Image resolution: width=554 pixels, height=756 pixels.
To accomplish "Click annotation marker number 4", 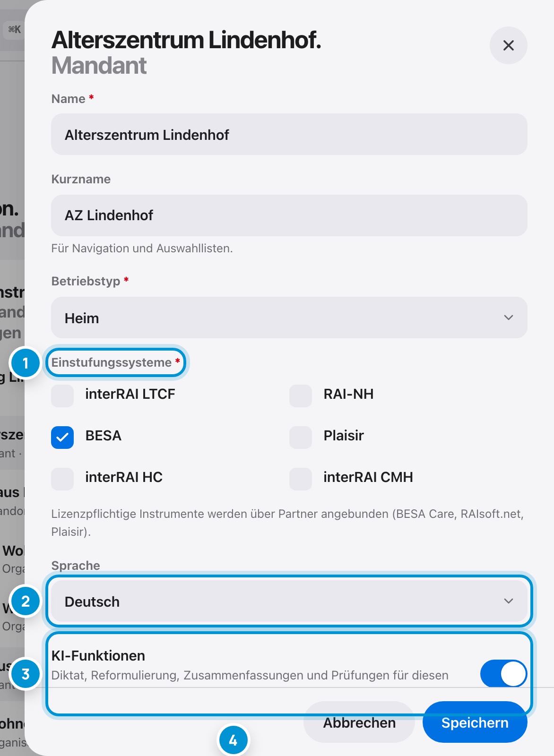I will coord(233,740).
